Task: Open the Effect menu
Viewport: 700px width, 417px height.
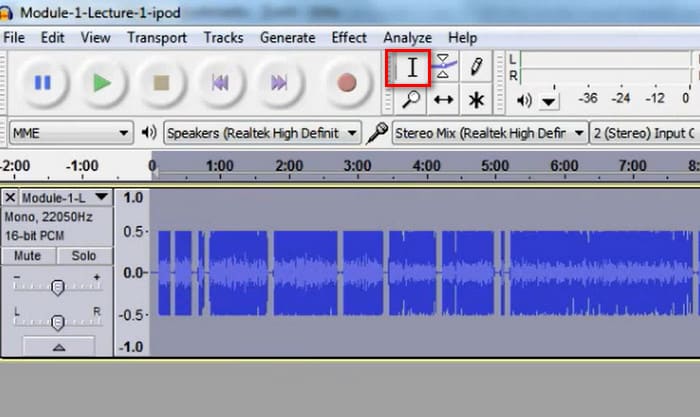Action: (349, 38)
